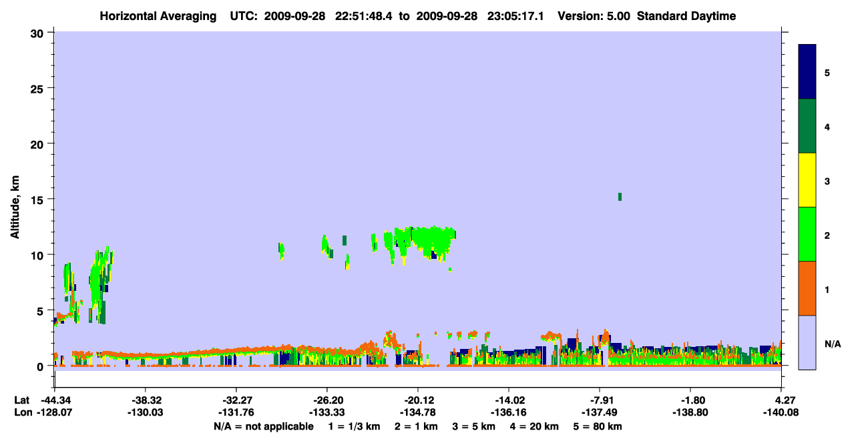Viewport: 868px width, 445px height.
Task: Click the end time '23:05:17.1' in title
Action: pos(516,16)
